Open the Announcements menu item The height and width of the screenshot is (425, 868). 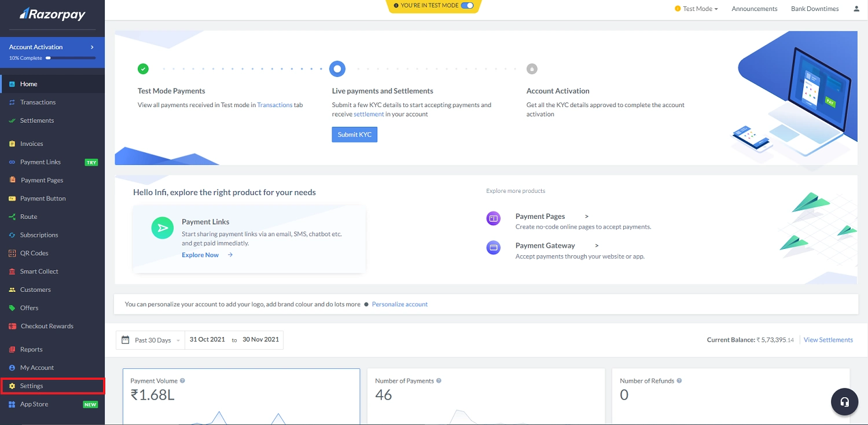[x=754, y=9]
